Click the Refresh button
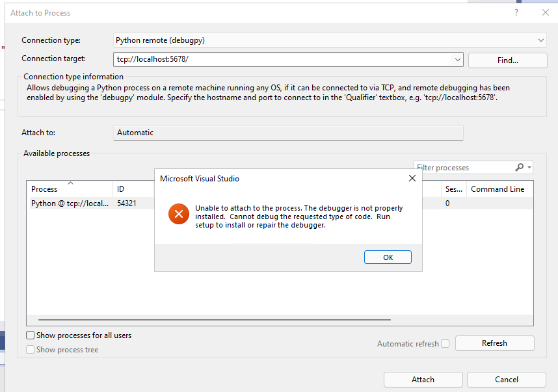The image size is (558, 392). [494, 343]
